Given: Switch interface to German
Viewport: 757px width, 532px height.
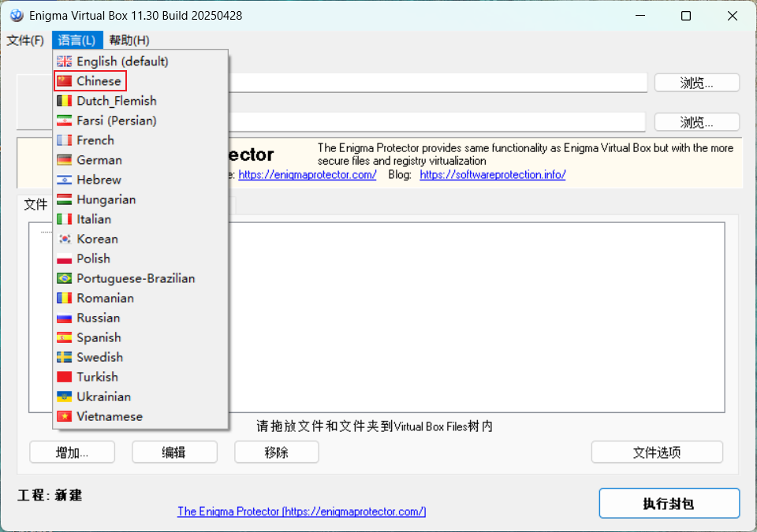Looking at the screenshot, I should pos(140,160).
